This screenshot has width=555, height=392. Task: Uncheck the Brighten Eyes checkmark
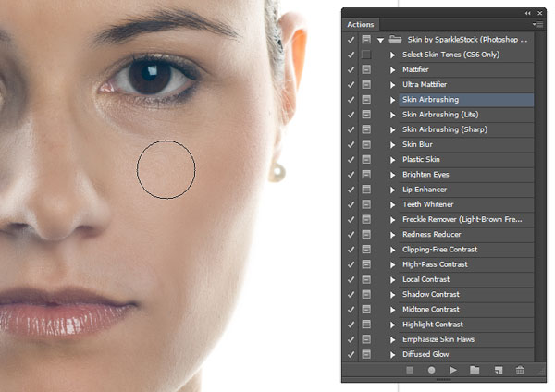(351, 175)
